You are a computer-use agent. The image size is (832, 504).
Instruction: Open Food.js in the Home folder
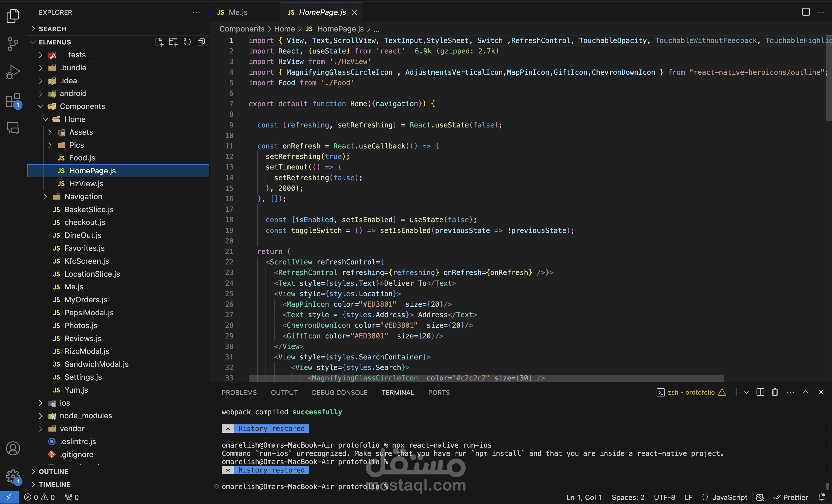coord(118,158)
